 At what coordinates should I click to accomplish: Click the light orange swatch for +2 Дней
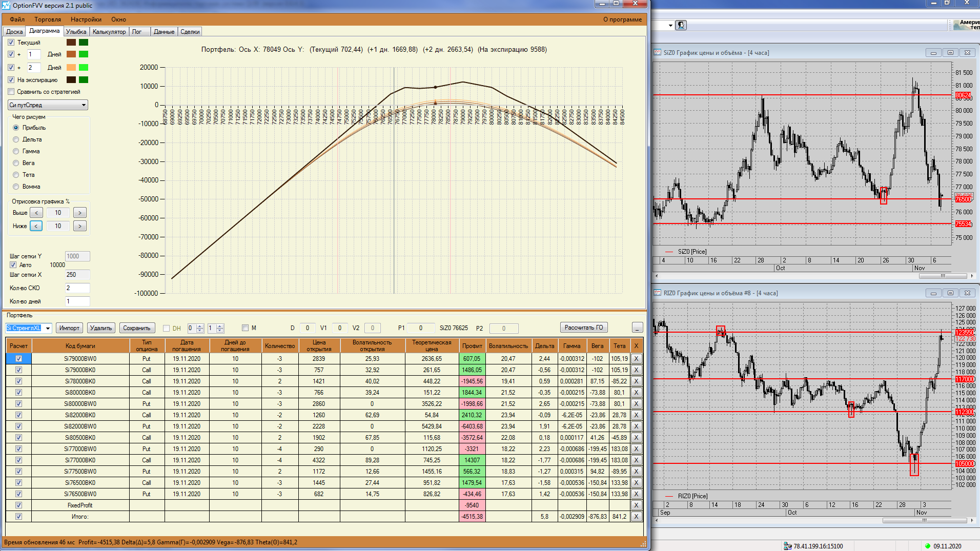coord(71,68)
